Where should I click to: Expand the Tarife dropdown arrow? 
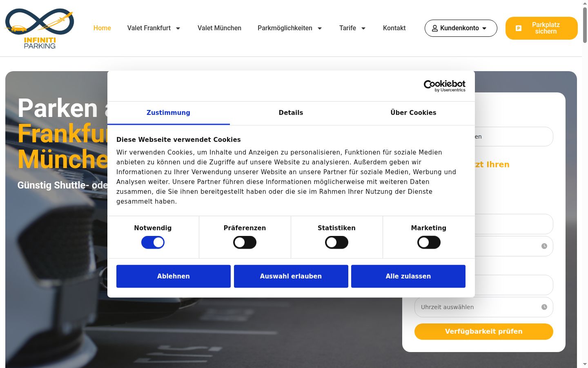[x=363, y=28]
